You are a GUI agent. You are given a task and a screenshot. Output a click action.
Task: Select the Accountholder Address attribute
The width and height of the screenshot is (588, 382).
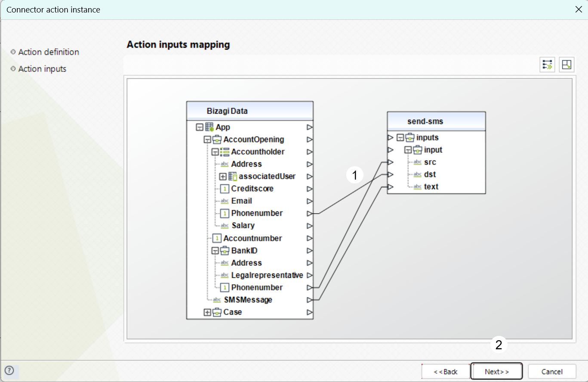(246, 164)
